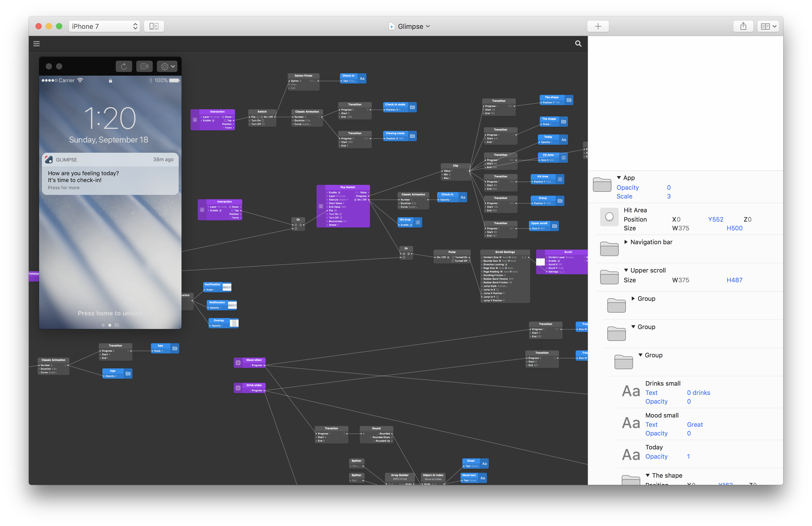Click the Upper scroll Size H patch folder icon
812x526 pixels.
(x=554, y=226)
